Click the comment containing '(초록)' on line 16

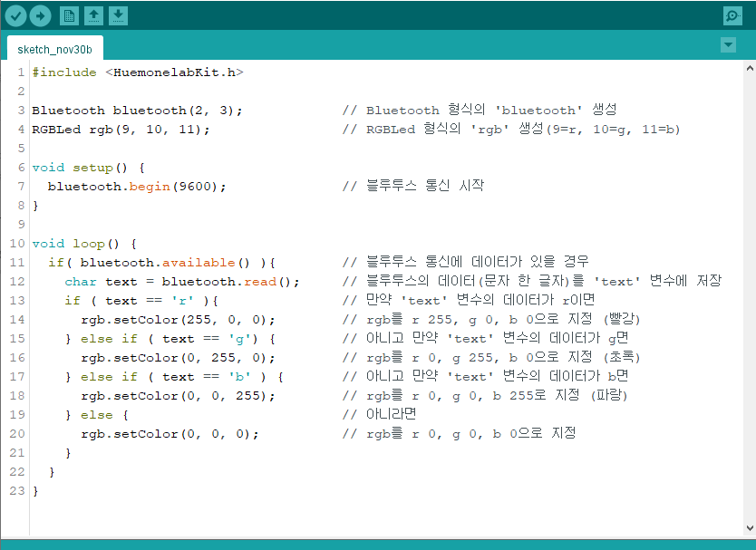point(490,357)
